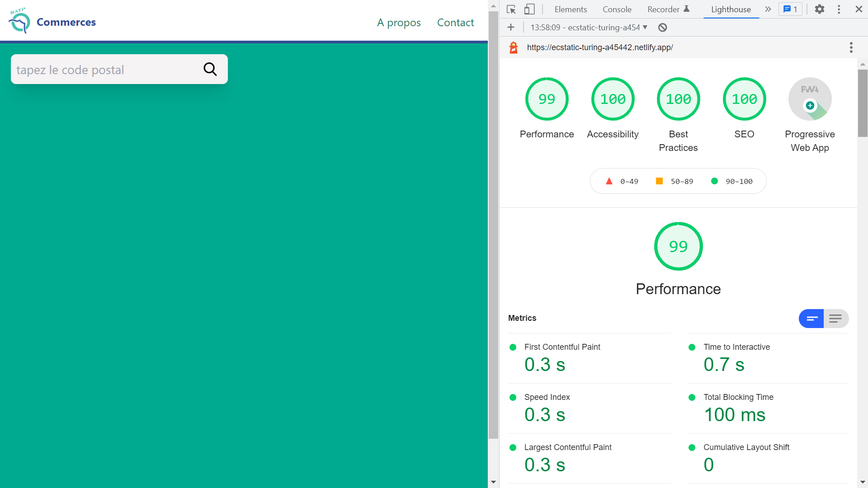Image resolution: width=868 pixels, height=488 pixels.
Task: Click the Console panel icon in DevTools
Action: pyautogui.click(x=616, y=10)
